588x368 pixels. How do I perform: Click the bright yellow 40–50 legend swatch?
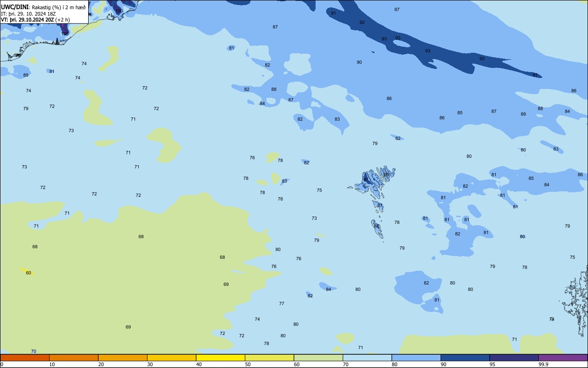coord(220,357)
